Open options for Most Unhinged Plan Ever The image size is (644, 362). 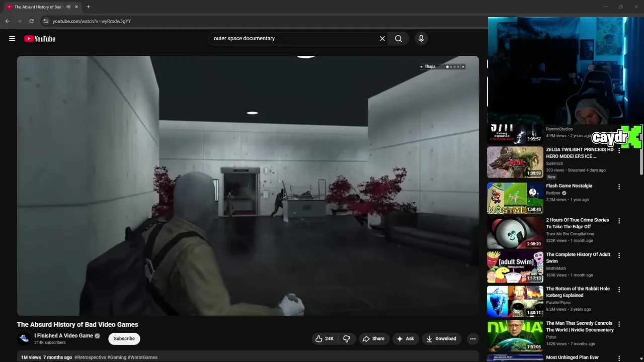click(x=619, y=358)
